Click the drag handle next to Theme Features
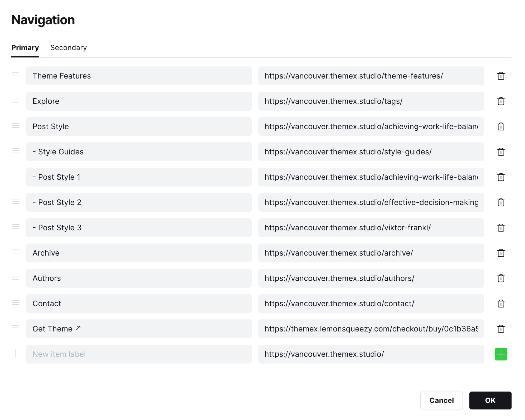The image size is (525, 420). [x=16, y=75]
